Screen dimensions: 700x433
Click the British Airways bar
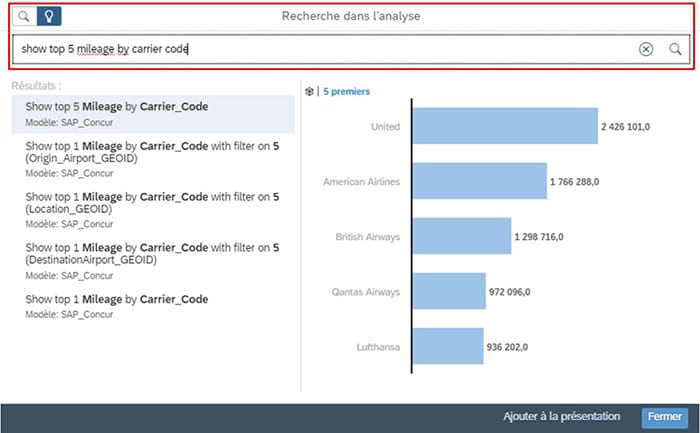462,236
